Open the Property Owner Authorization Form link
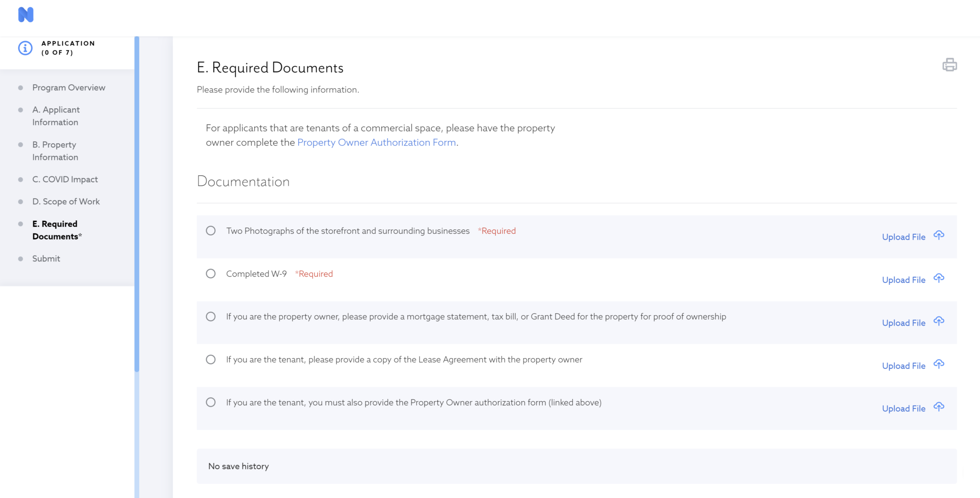Viewport: 980px width, 498px height. coord(377,142)
